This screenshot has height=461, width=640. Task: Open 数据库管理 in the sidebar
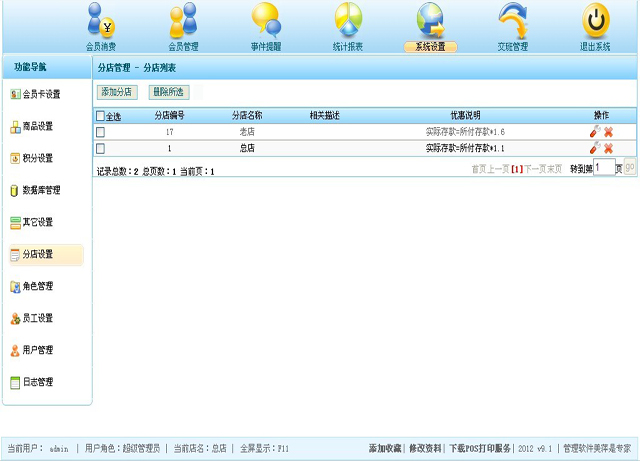[44, 190]
